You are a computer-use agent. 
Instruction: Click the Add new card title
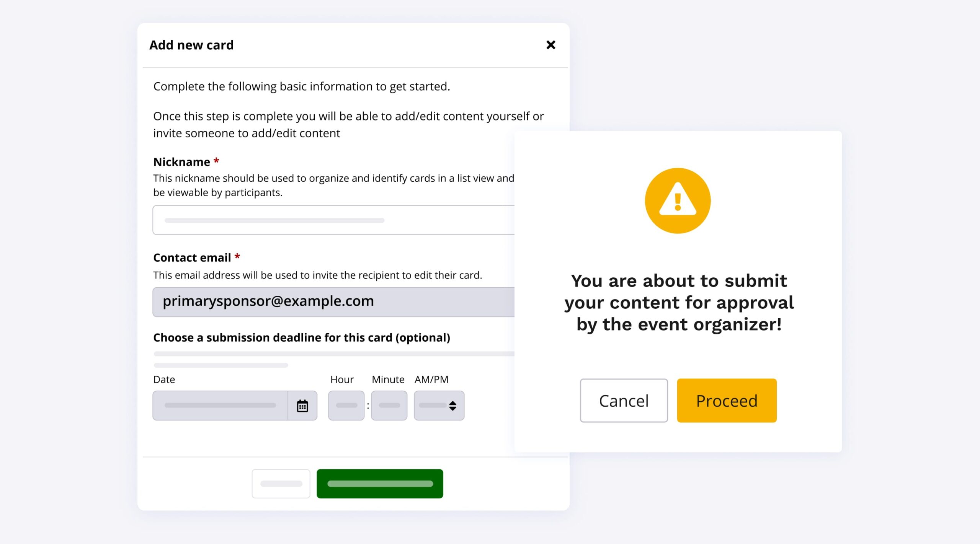191,45
